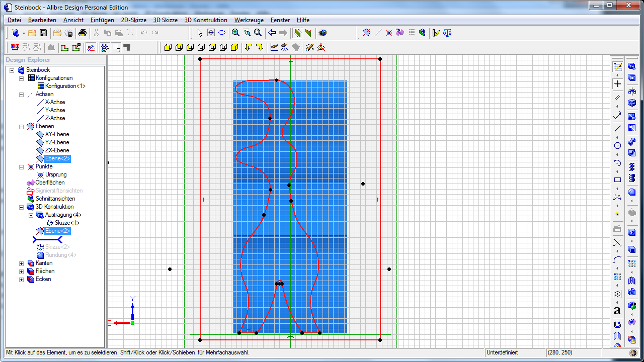
Task: Select greyed Rundung<4> in the tree
Action: (x=60, y=255)
